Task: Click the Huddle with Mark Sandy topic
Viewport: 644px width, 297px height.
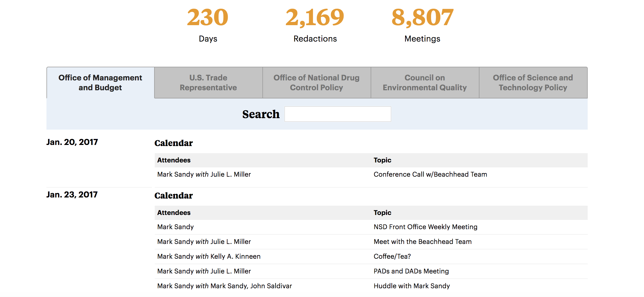Action: tap(412, 286)
